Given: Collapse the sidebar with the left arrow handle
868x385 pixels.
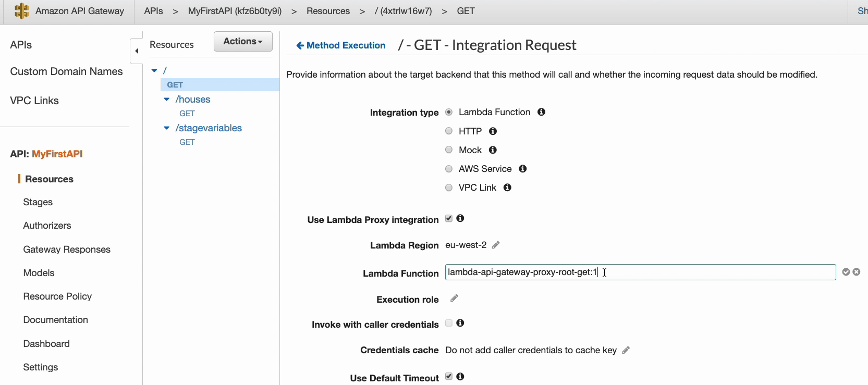Looking at the screenshot, I should point(137,51).
